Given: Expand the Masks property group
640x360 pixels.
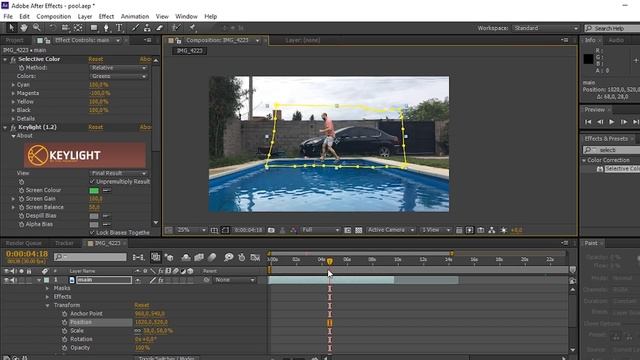Looking at the screenshot, I should pos(47,288).
